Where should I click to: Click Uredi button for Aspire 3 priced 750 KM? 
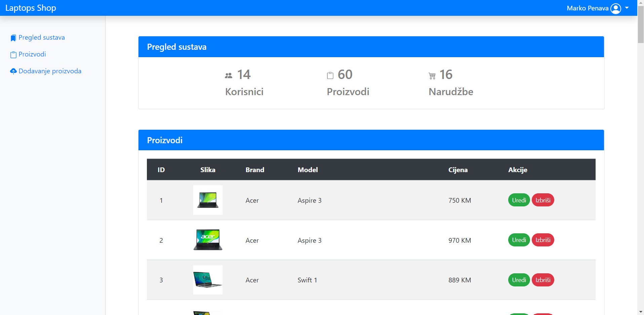coord(519,200)
